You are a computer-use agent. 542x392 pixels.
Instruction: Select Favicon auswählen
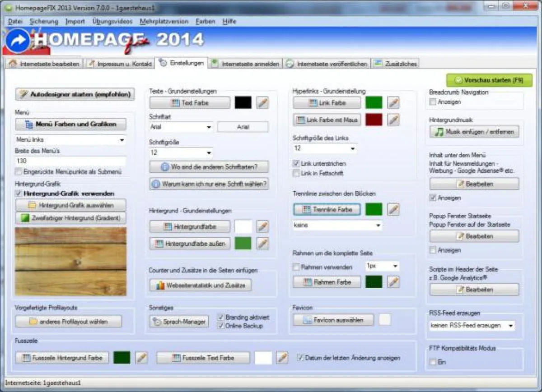point(333,320)
